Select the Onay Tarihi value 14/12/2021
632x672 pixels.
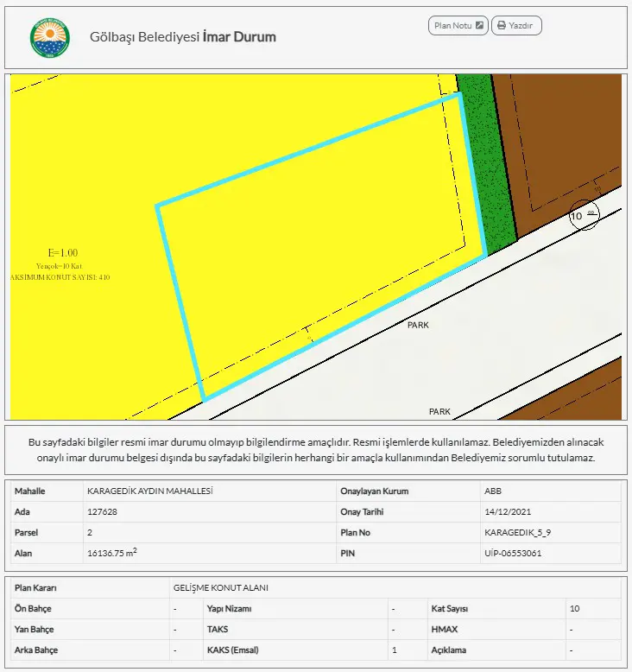point(508,511)
